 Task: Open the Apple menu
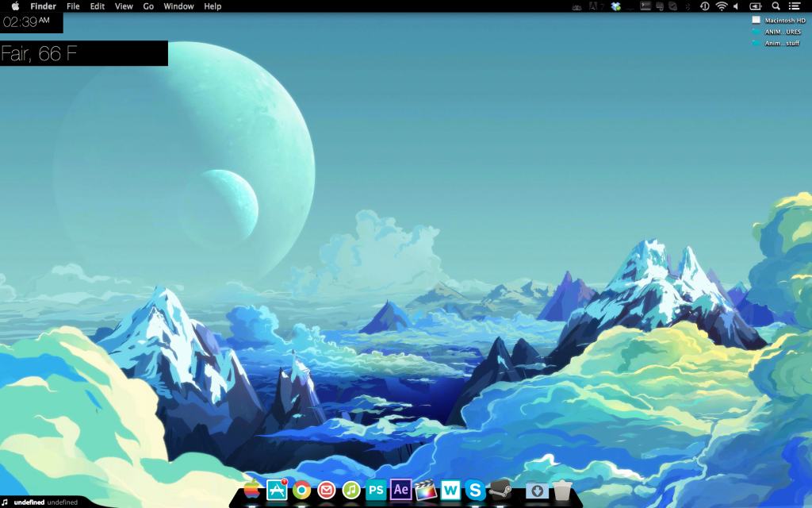tap(16, 6)
